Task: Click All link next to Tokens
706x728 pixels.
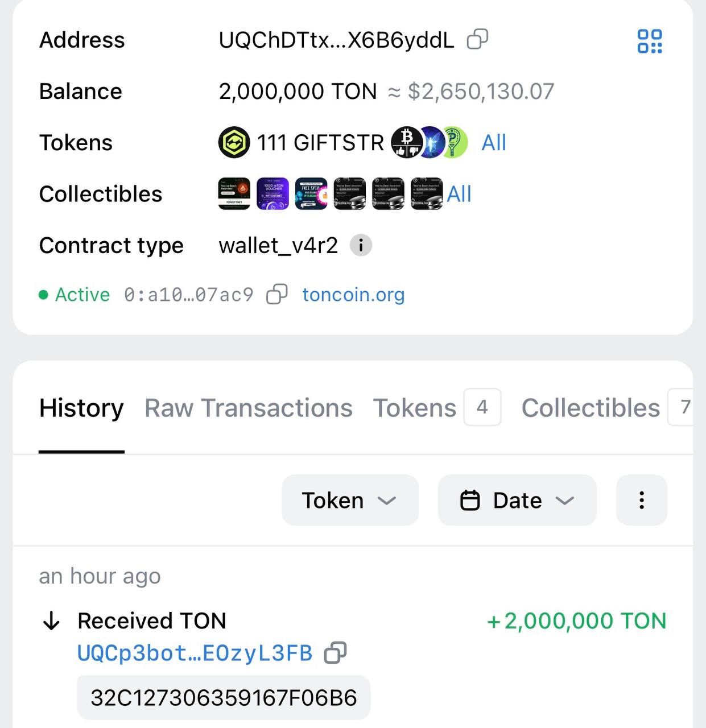Action: pyautogui.click(x=493, y=143)
